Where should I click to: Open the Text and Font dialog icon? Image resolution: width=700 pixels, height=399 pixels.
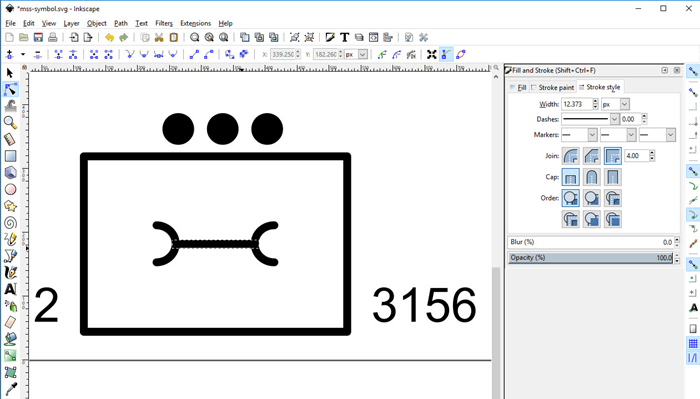click(344, 37)
